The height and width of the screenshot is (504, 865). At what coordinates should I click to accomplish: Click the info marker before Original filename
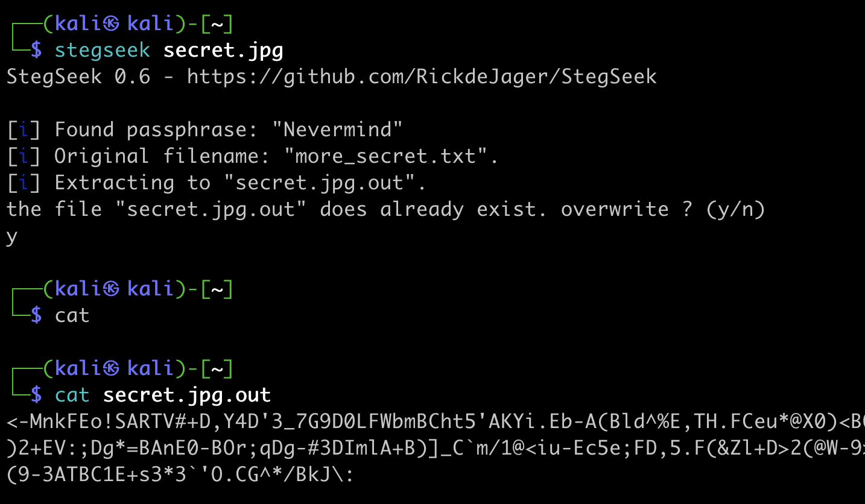(x=24, y=156)
